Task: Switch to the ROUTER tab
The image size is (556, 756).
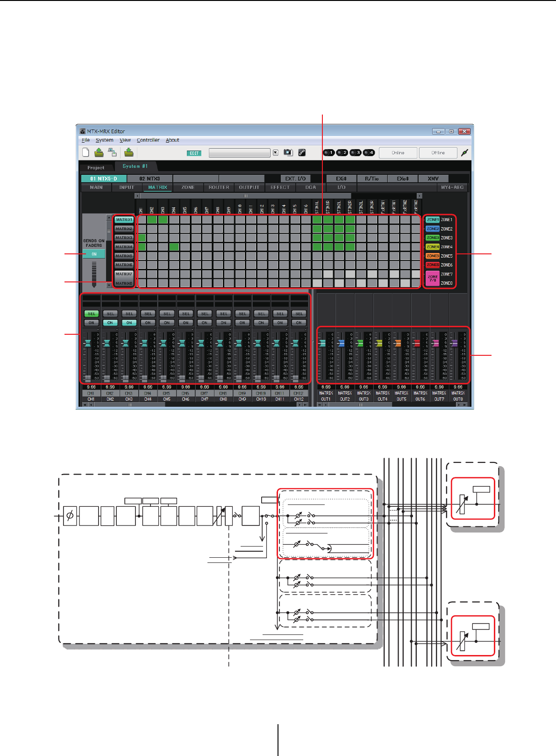Action: click(219, 187)
